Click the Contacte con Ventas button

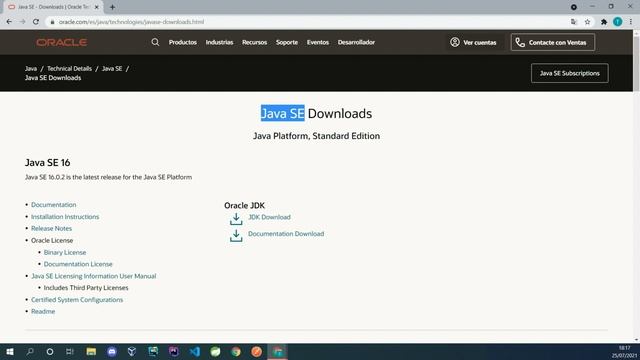click(x=553, y=42)
